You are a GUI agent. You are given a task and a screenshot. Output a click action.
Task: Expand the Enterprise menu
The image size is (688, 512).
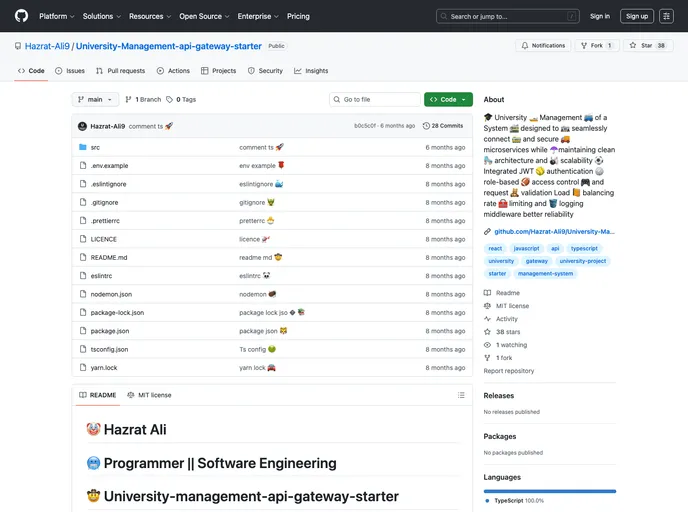tap(258, 16)
